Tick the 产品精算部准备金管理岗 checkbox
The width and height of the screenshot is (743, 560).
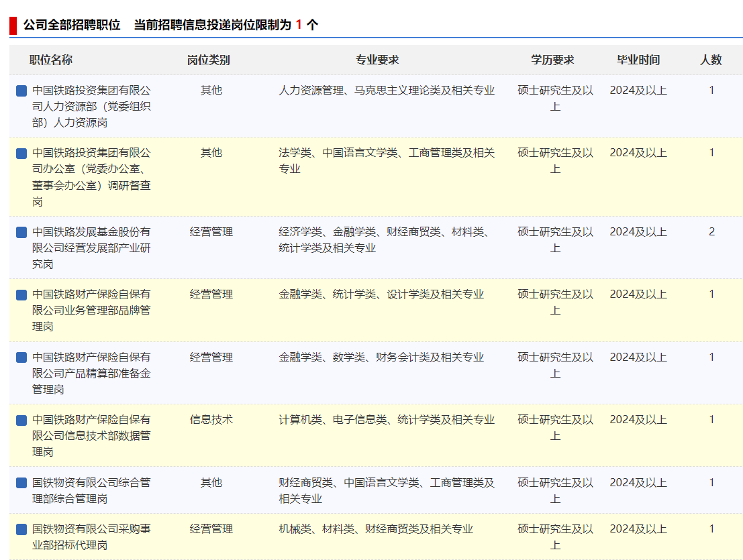[x=21, y=357]
